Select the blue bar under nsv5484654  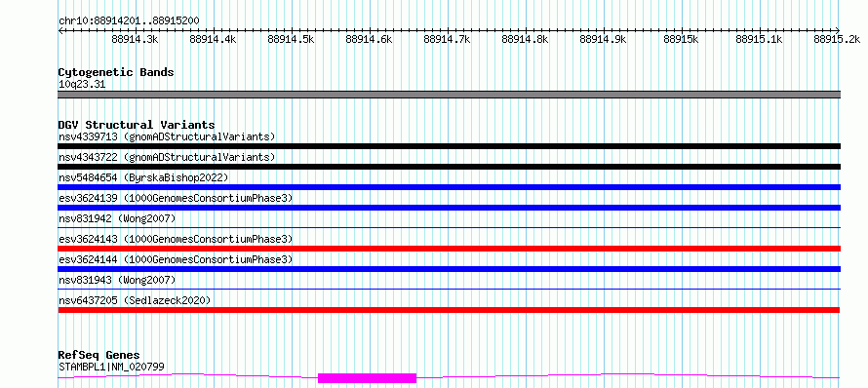pos(449,187)
